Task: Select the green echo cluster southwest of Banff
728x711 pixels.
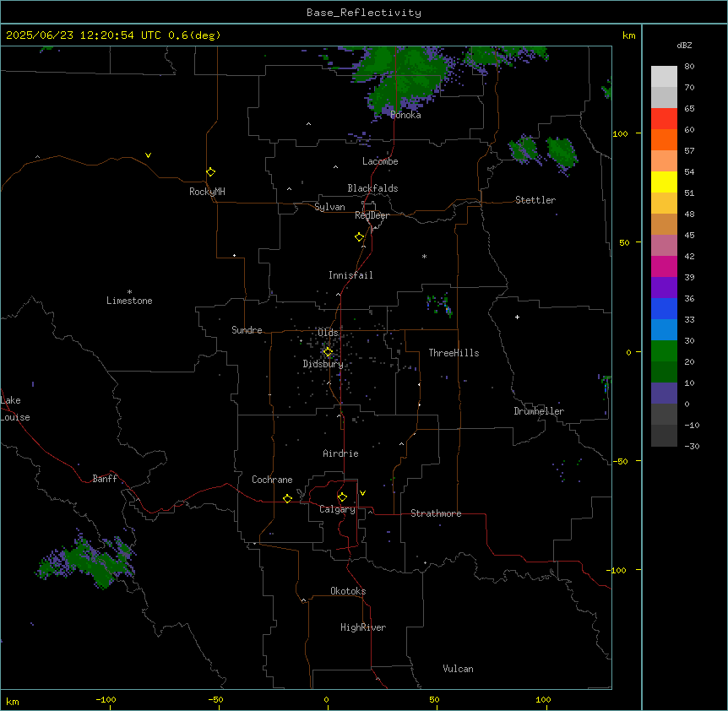Action: pyautogui.click(x=87, y=561)
